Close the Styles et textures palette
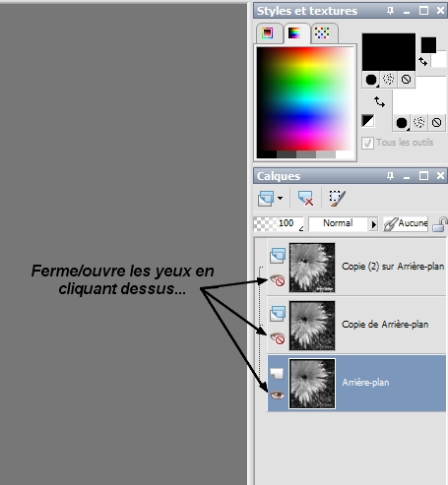Screen dimensions: 448x485 (440, 11)
